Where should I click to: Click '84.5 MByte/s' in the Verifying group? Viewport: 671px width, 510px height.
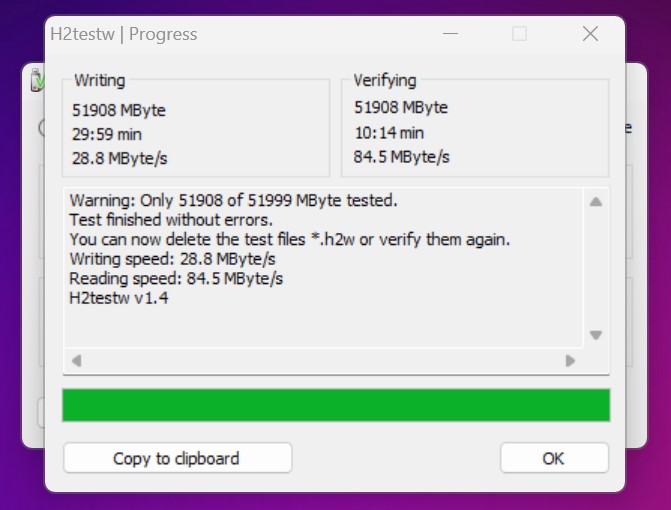401,157
